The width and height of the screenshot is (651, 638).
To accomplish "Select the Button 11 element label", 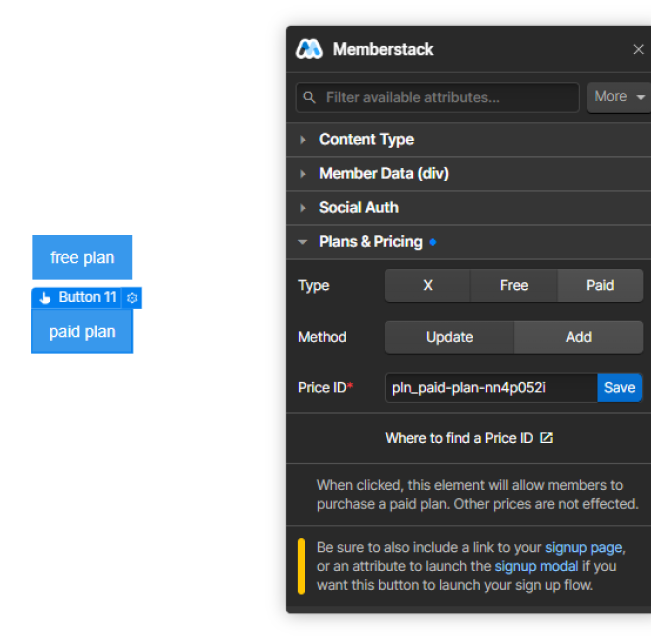I will (x=87, y=297).
